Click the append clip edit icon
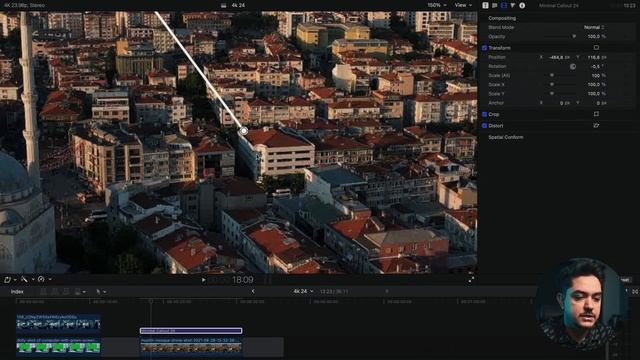The width and height of the screenshot is (640, 360). tap(66, 291)
